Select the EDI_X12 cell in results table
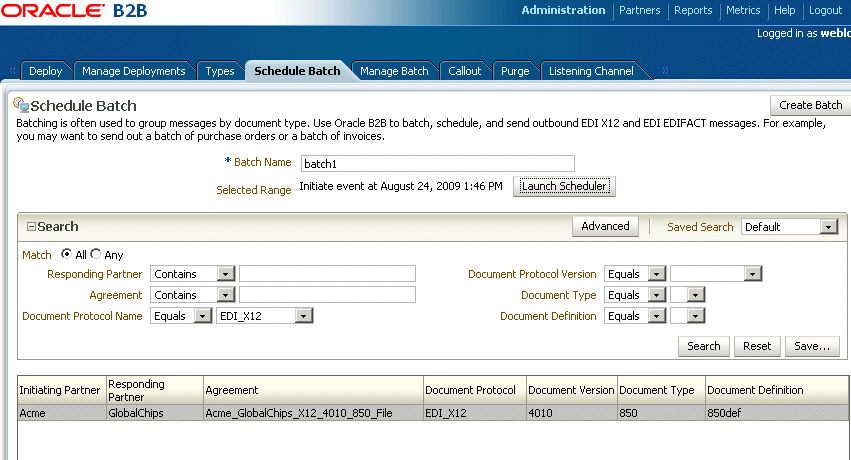 pyautogui.click(x=474, y=413)
